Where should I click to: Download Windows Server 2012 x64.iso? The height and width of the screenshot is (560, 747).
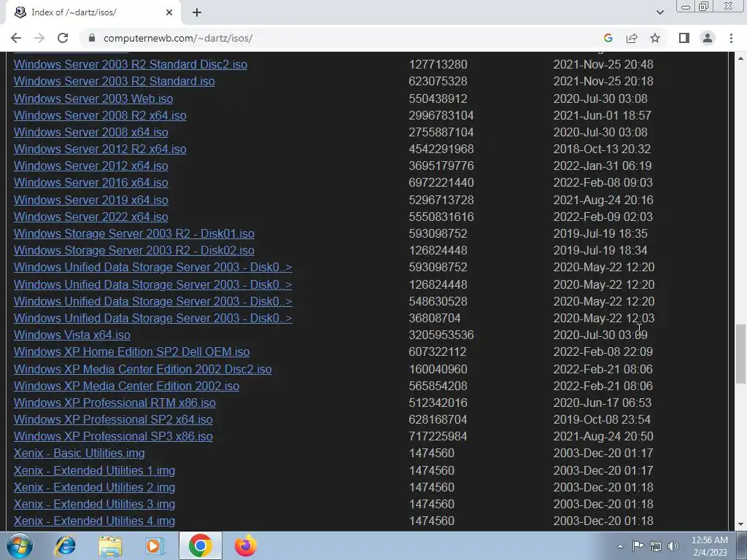tap(91, 166)
